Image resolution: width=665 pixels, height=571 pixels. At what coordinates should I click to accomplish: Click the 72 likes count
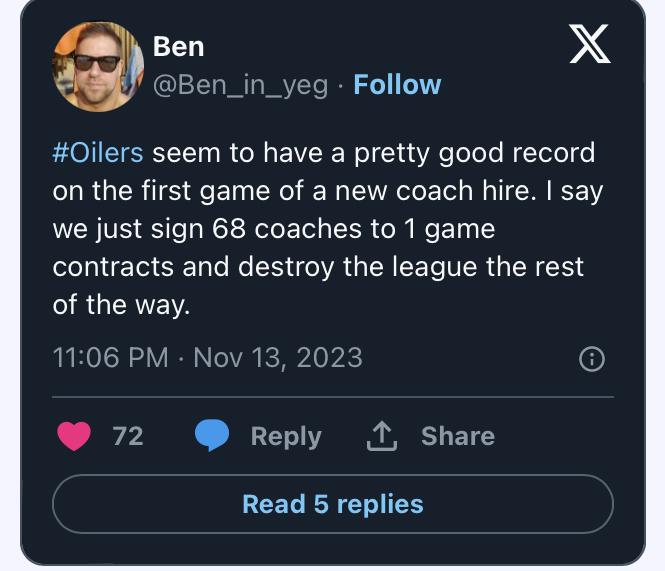[x=127, y=436]
